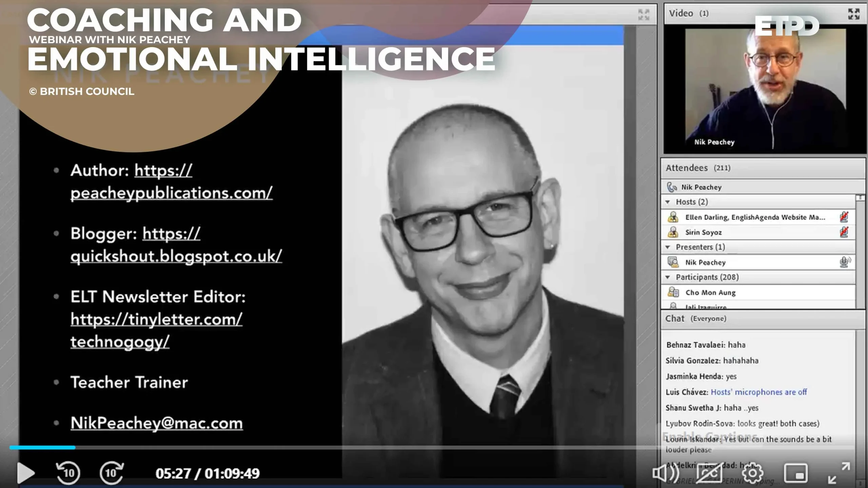Collapse the Presenters (1) group
Viewport: 868px width, 488px height.
668,247
